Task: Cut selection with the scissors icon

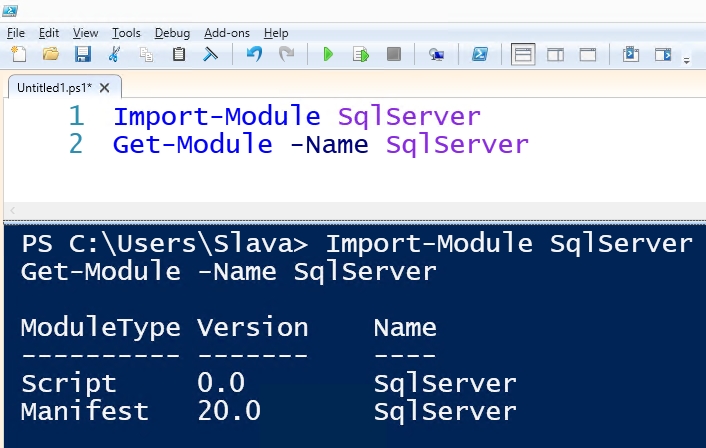Action: pos(114,54)
